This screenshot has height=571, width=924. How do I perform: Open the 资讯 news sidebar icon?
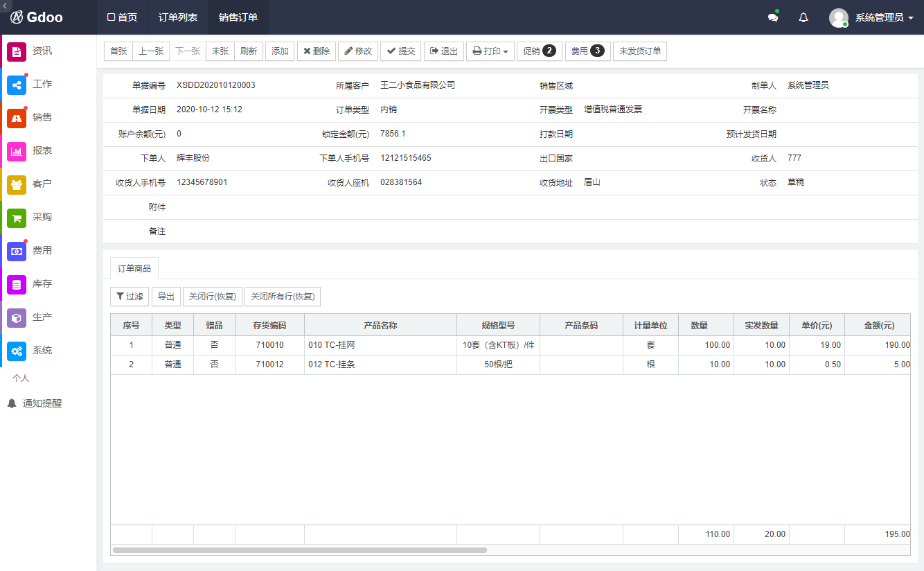click(17, 51)
